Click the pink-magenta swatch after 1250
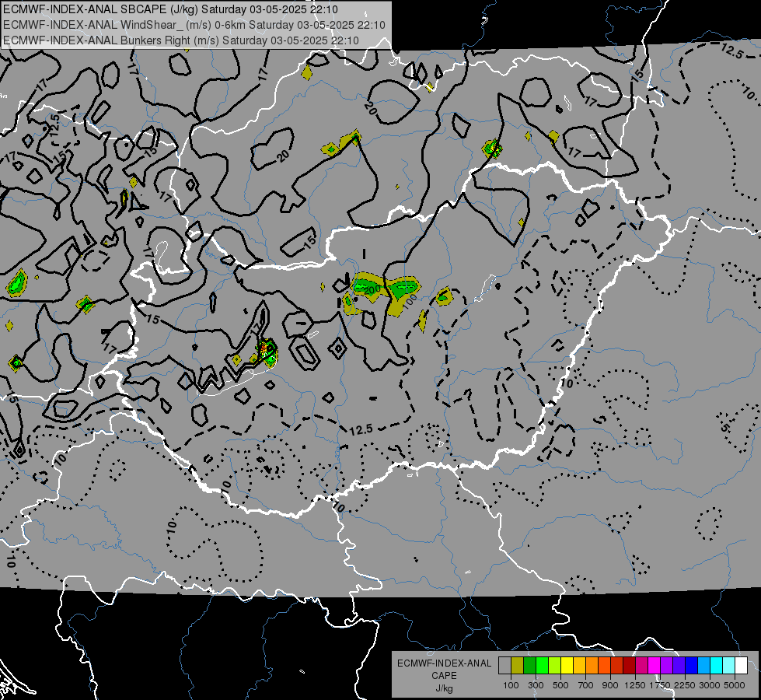This screenshot has width=761, height=700. click(641, 666)
